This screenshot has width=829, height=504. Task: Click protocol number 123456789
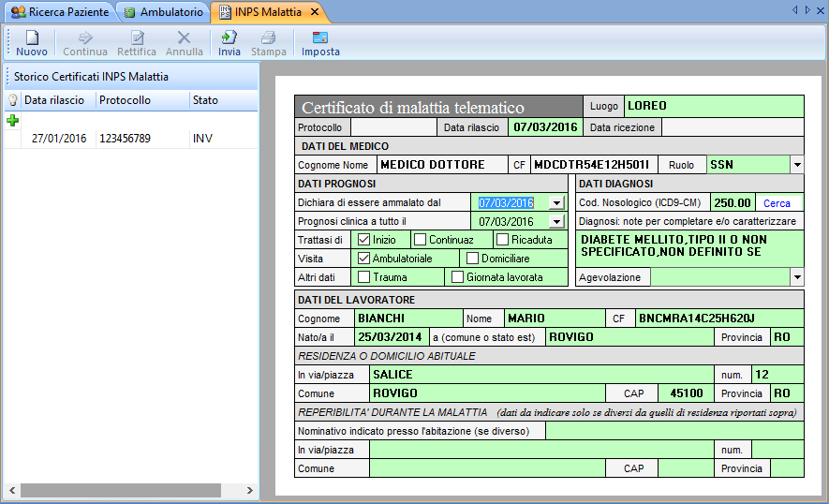[125, 139]
